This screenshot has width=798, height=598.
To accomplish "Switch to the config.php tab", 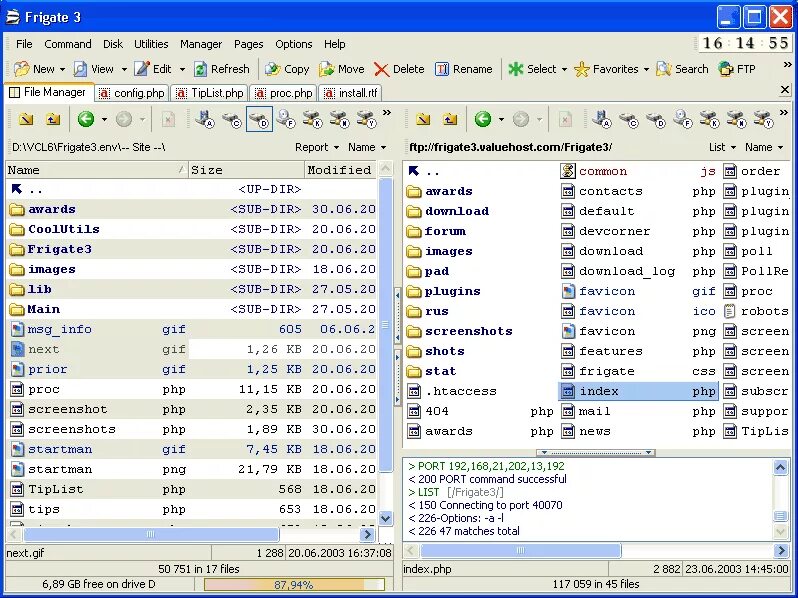I will (x=132, y=94).
